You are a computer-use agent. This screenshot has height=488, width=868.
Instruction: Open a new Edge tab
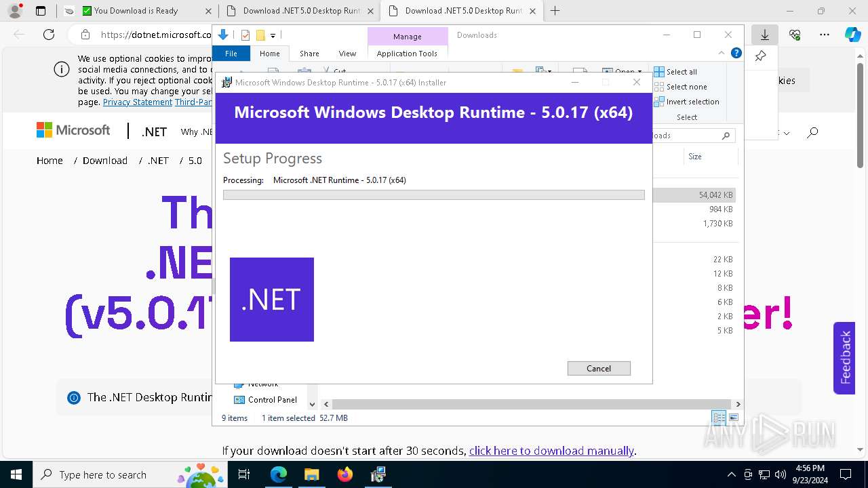tap(555, 11)
